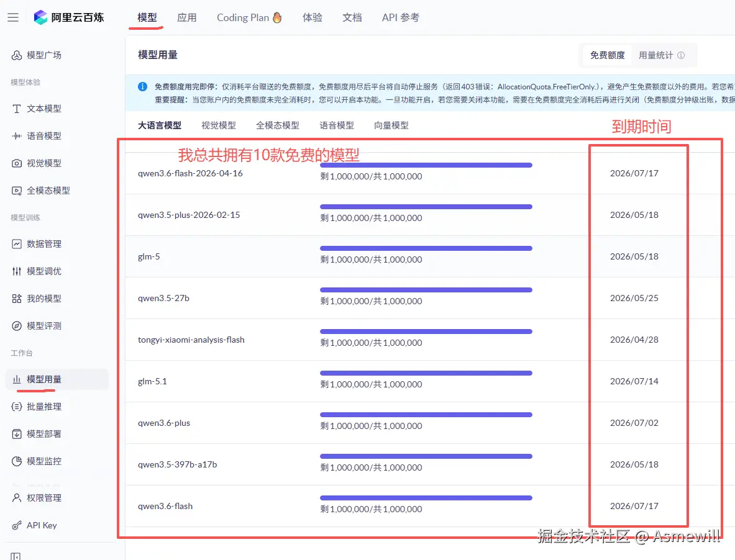The width and height of the screenshot is (735, 560).
Task: Click the 模型部署 download box icon
Action: click(x=16, y=434)
